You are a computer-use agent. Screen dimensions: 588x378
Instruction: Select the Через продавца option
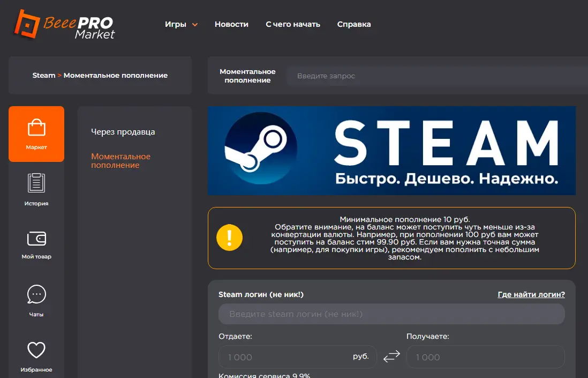pos(123,132)
